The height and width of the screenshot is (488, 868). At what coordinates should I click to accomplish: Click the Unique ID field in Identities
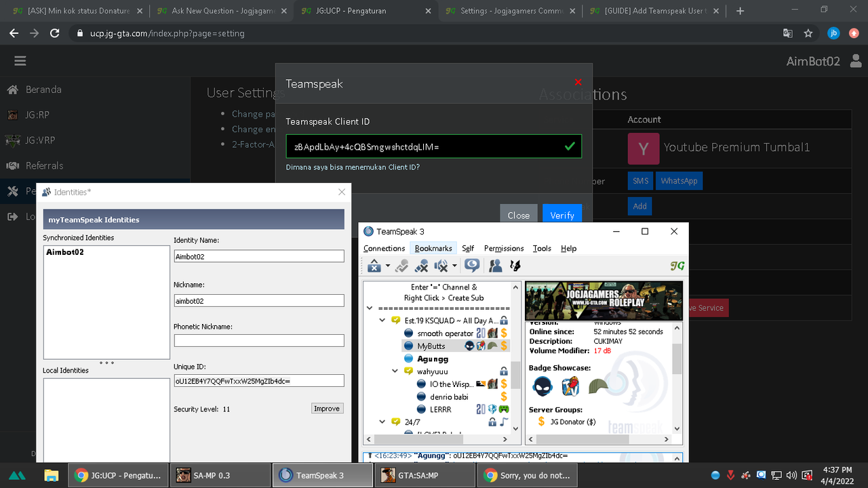pos(259,381)
